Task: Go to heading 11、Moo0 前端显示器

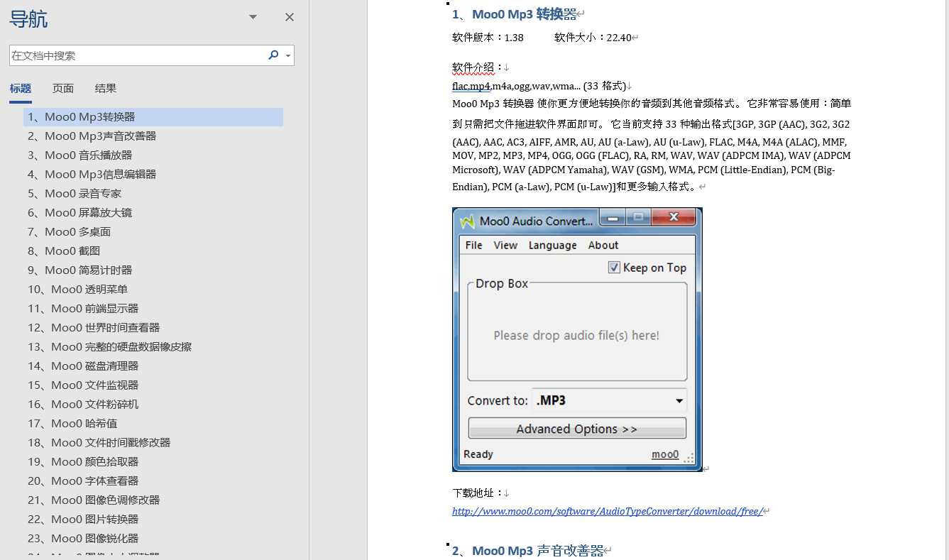Action: (83, 309)
